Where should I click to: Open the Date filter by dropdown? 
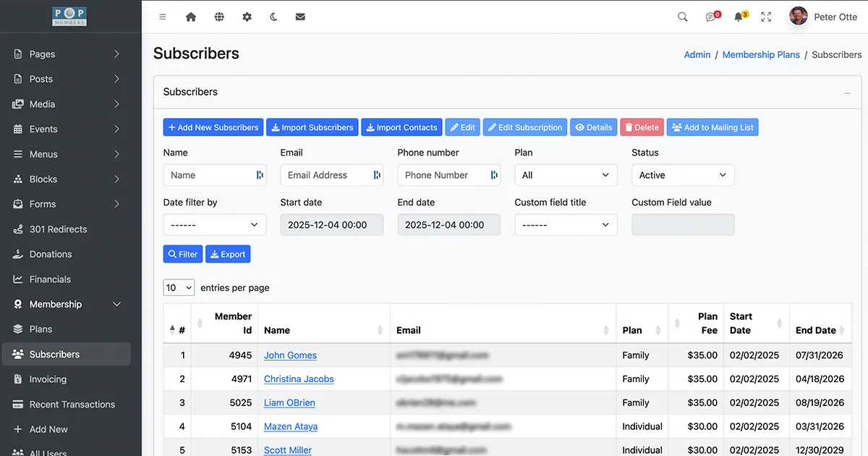pos(215,225)
